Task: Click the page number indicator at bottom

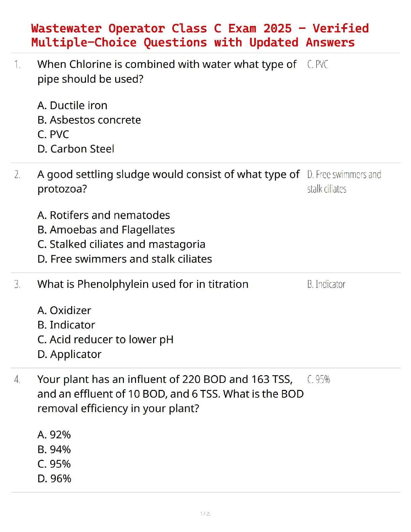Action: pyautogui.click(x=205, y=514)
